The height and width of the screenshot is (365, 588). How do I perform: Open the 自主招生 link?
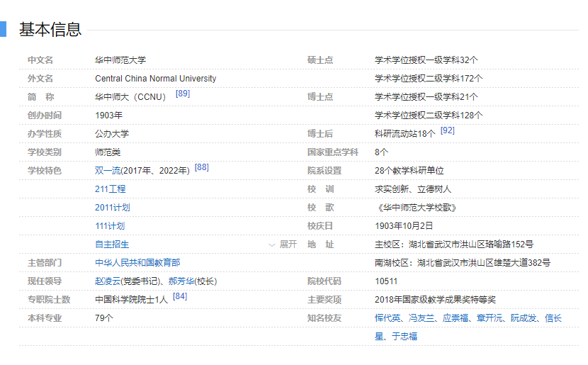click(x=112, y=245)
